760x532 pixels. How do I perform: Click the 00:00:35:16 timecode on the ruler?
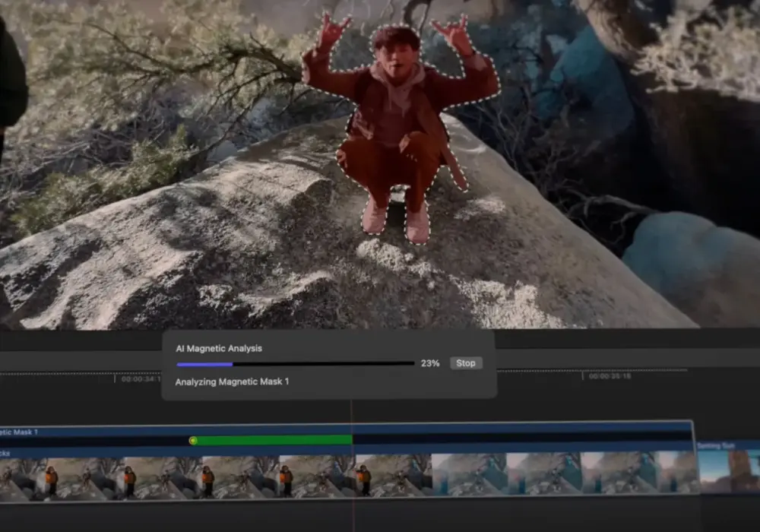coord(610,376)
